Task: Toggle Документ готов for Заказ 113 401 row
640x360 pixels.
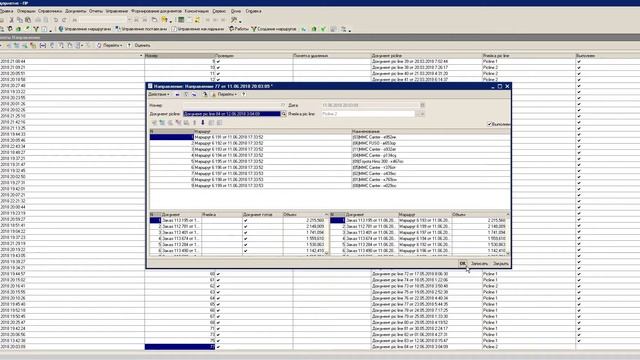Action: 245,233
